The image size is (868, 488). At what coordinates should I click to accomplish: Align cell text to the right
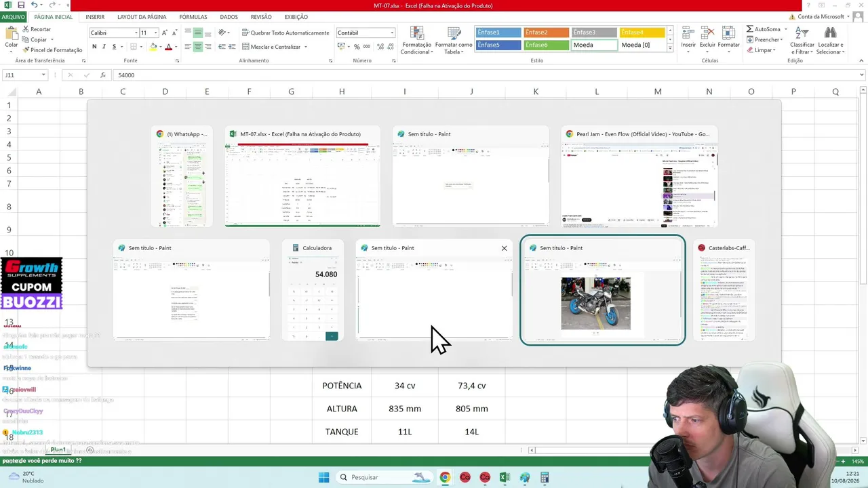coord(208,47)
